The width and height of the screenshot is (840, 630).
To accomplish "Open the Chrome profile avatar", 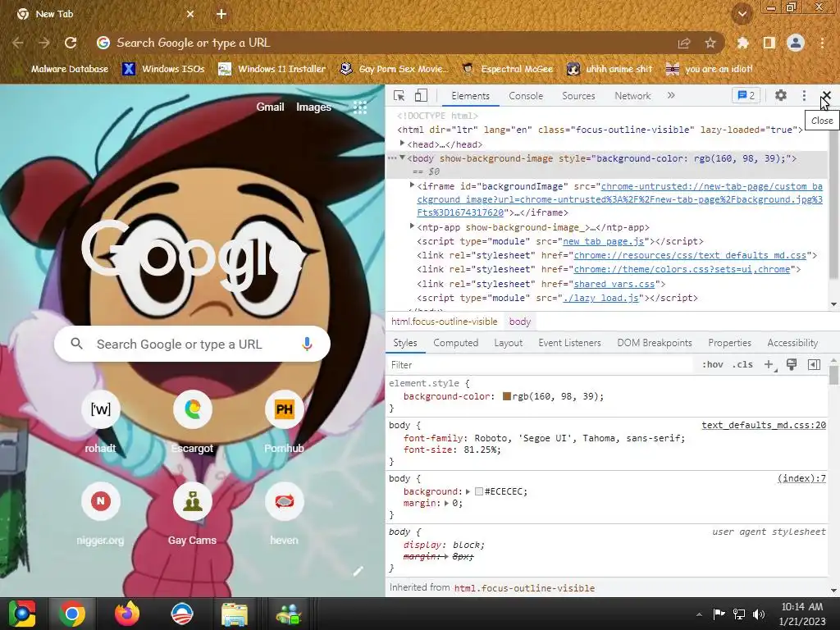I will (x=796, y=43).
